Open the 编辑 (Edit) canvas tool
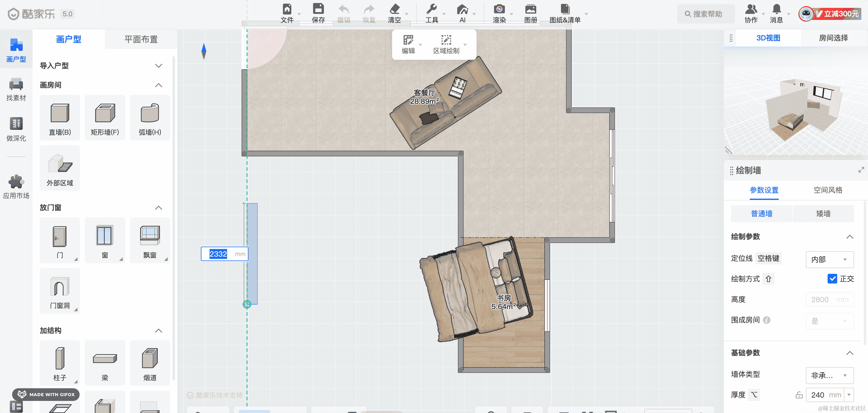The height and width of the screenshot is (413, 868). tap(408, 45)
